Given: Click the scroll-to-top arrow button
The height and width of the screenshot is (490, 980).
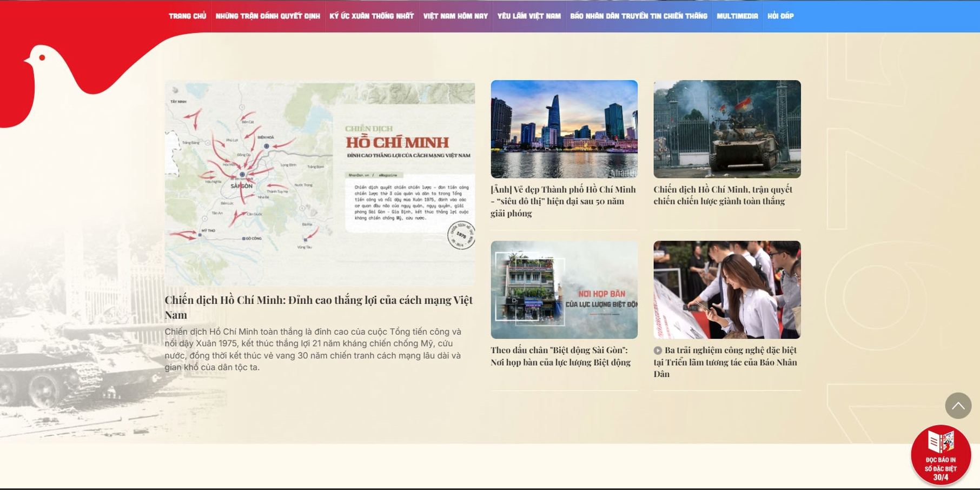Looking at the screenshot, I should point(958,406).
